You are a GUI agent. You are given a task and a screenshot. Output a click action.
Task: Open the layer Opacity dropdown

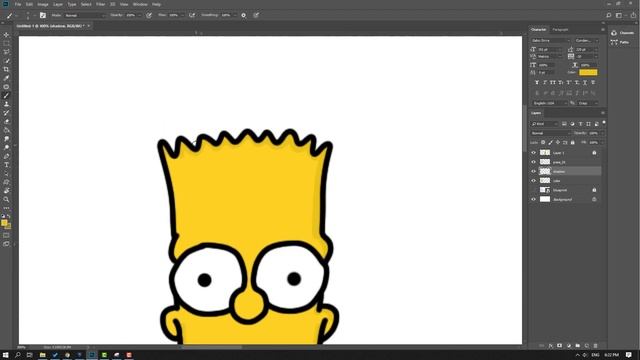[602, 133]
